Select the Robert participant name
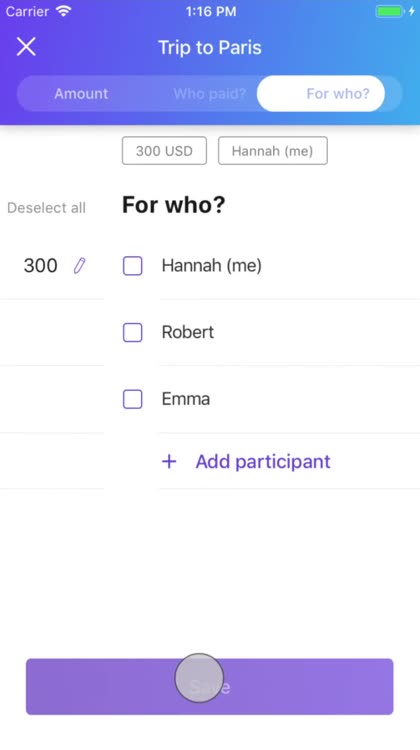 pos(188,332)
